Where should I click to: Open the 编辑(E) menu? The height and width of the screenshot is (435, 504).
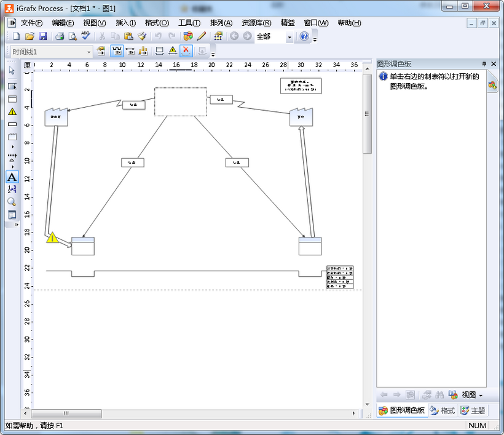(63, 23)
